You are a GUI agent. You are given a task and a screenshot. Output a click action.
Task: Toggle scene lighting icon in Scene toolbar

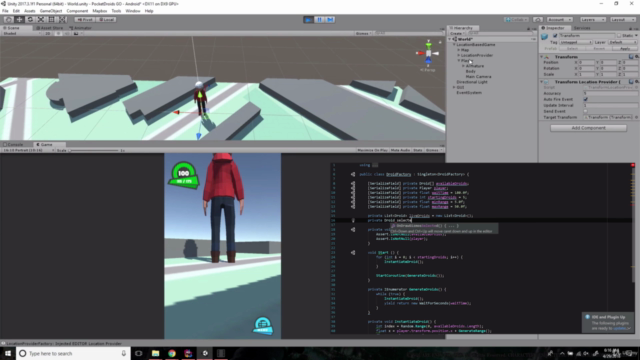(x=58, y=33)
